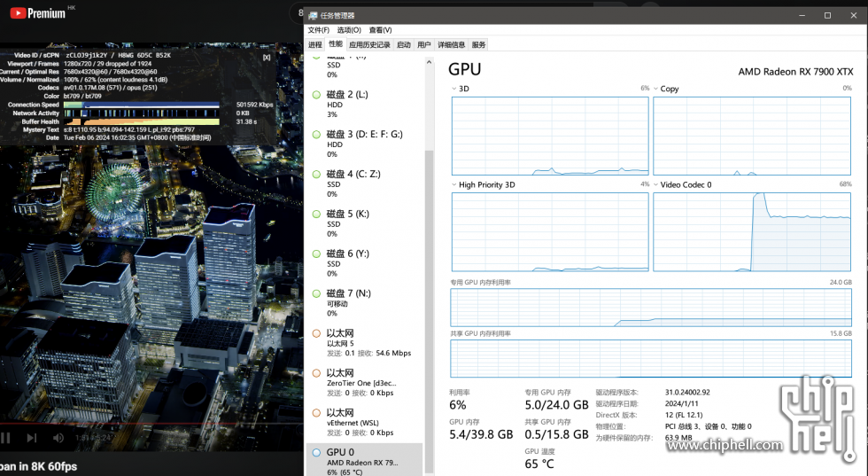
Task: Select 磁盘 4 (C: Z:) SSD entry
Action: coord(364,184)
